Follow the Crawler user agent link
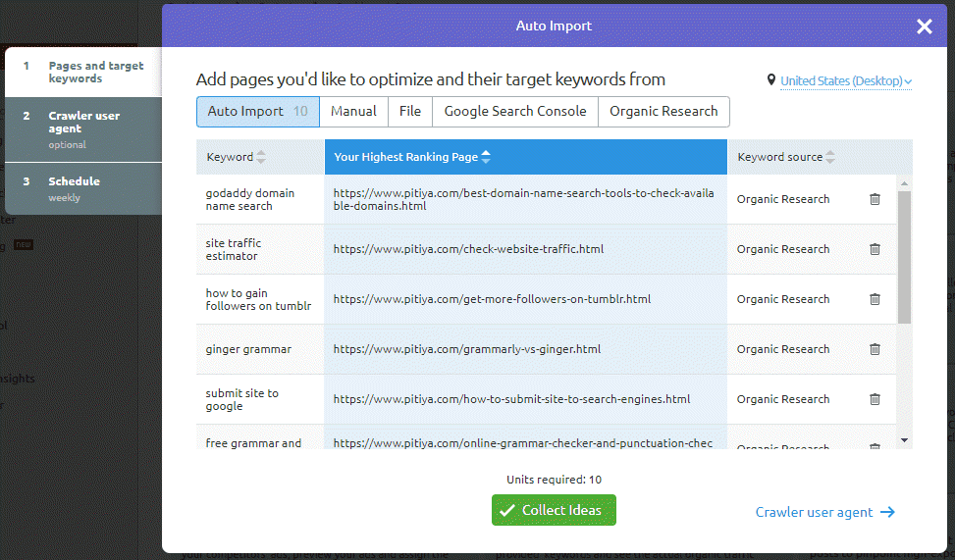Screen dimensions: 955x560 [824, 512]
